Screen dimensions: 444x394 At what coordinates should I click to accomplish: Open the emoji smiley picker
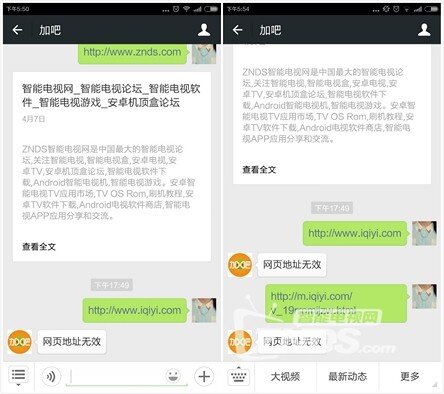[x=173, y=376]
